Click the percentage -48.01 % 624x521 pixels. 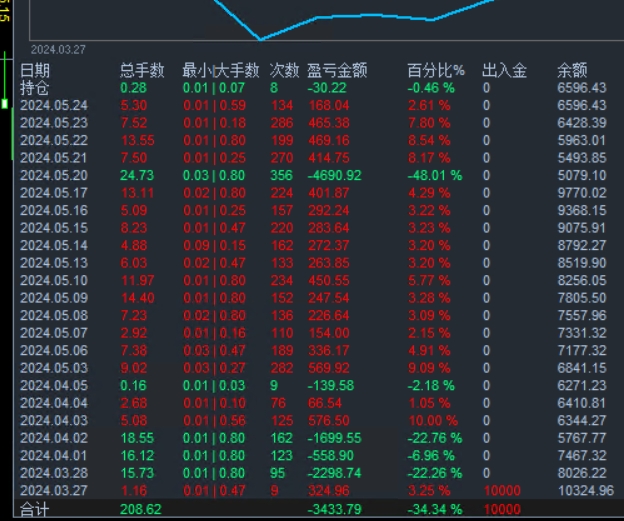point(435,176)
